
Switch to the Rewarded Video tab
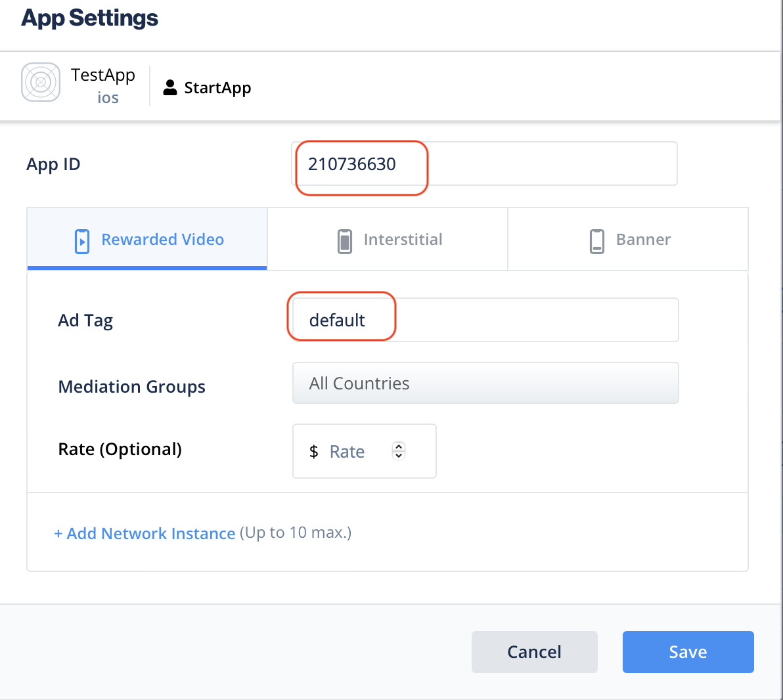[x=147, y=239]
